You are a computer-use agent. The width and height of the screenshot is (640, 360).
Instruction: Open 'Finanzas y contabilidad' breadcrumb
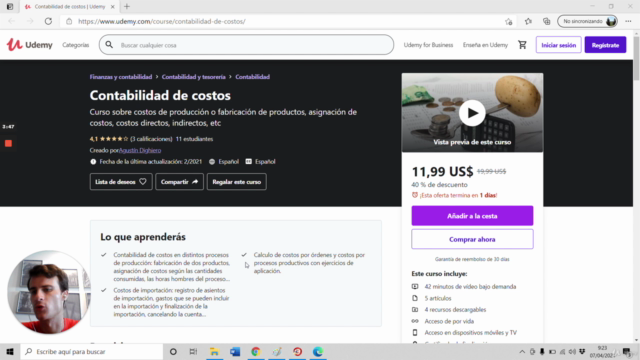121,77
